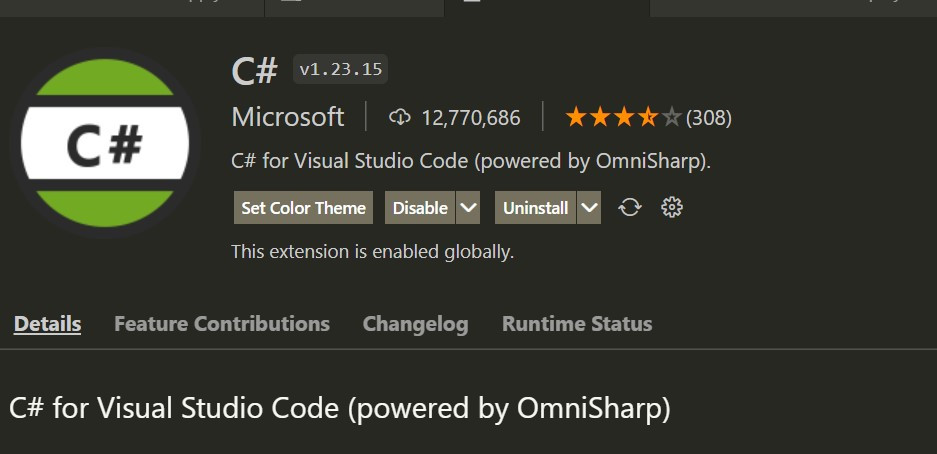Click the v1.23.15 version badge
This screenshot has width=937, height=454.
341,70
